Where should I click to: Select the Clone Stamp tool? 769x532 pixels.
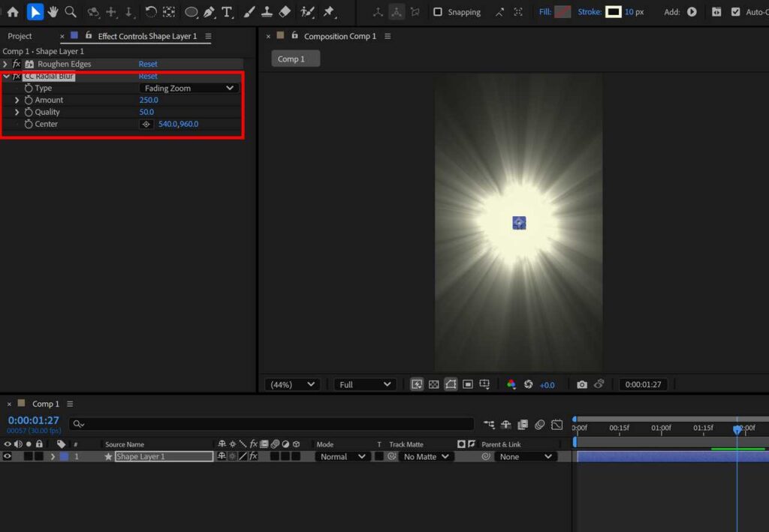267,12
